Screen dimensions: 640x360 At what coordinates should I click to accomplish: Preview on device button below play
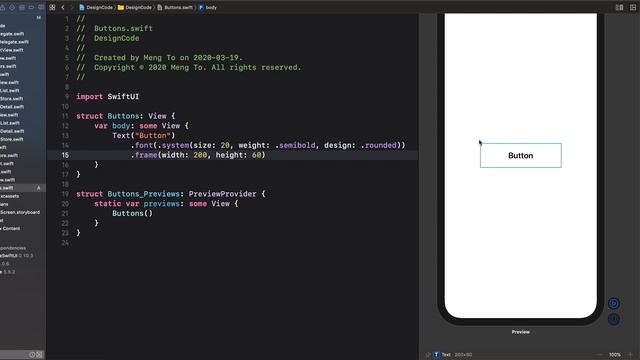[x=613, y=319]
